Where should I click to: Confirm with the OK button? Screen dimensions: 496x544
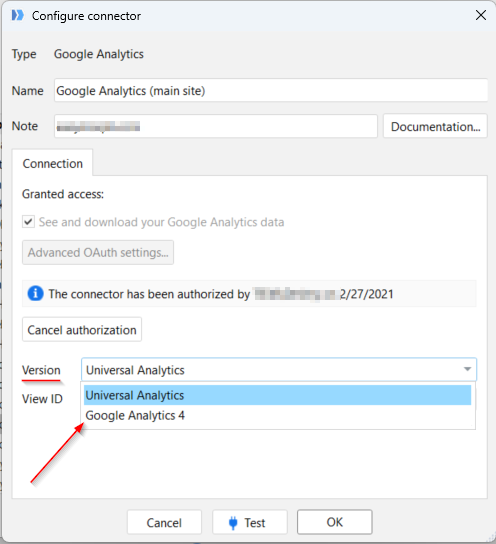tap(335, 522)
